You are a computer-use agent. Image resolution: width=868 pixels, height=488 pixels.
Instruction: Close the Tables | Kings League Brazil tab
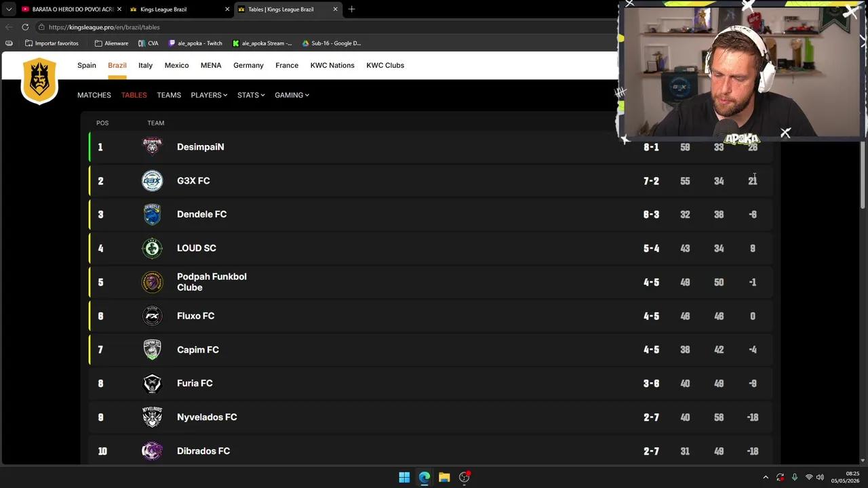(x=335, y=9)
